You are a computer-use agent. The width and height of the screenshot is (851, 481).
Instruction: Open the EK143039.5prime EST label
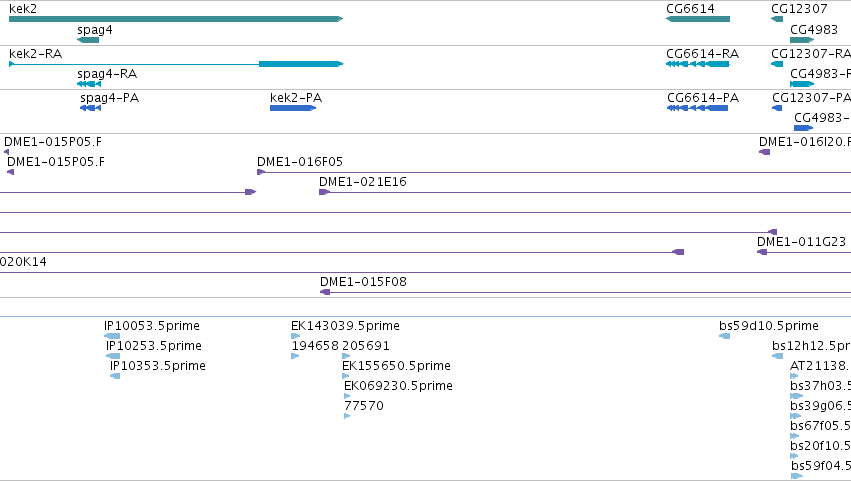(345, 326)
